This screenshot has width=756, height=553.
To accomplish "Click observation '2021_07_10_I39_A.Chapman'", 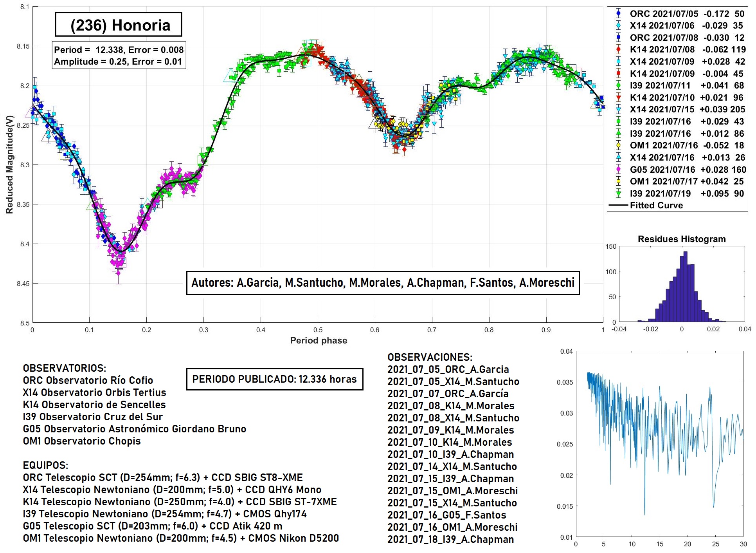I will coord(451,454).
